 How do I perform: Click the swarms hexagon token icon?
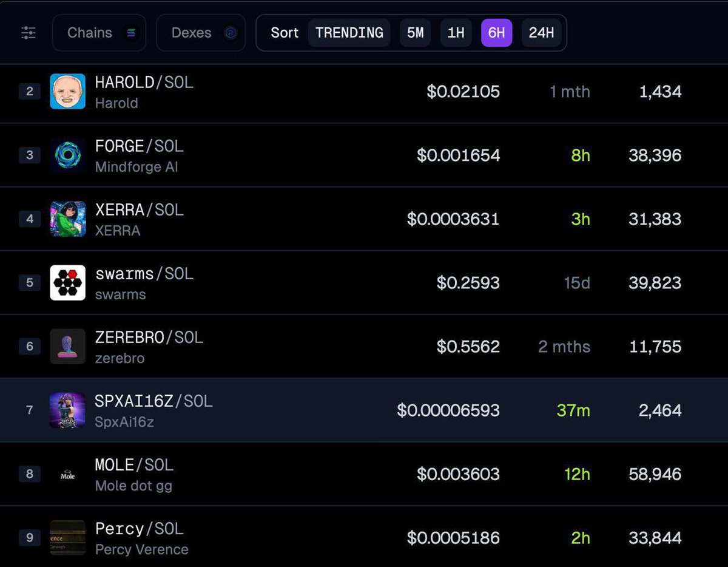click(67, 283)
